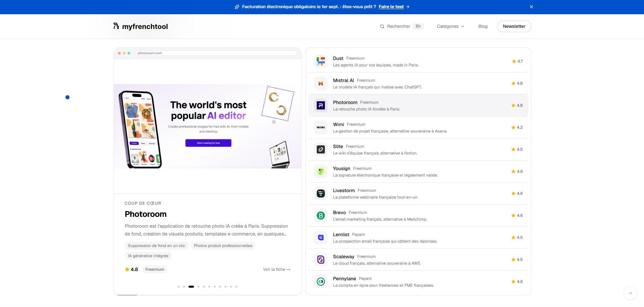The image size is (644, 307).
Task: Click the Brevo logo icon
Action: pyautogui.click(x=321, y=216)
